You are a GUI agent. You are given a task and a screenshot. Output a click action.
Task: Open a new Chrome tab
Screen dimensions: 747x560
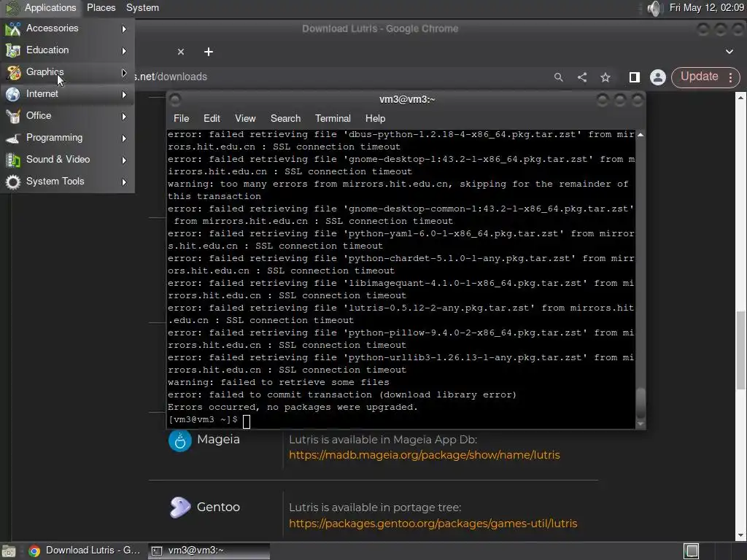[209, 52]
